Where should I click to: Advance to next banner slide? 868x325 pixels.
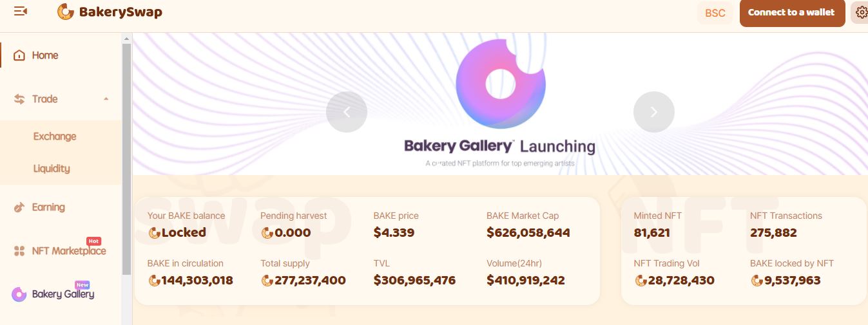653,112
